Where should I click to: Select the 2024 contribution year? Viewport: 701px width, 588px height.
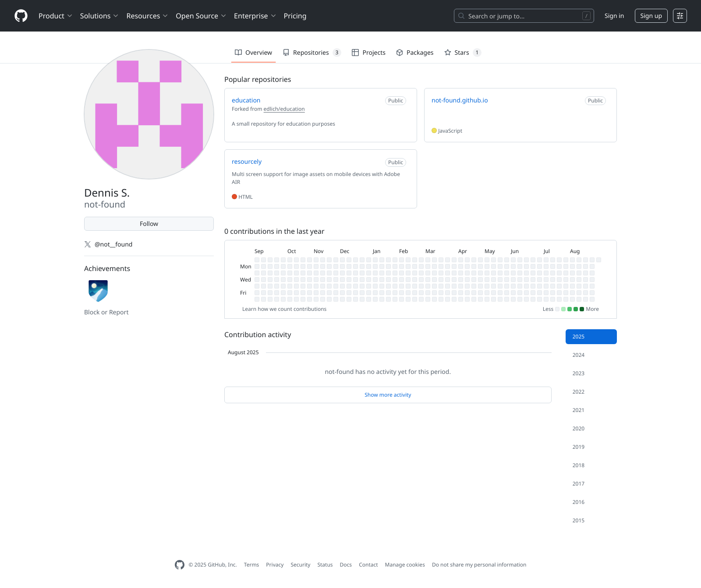(x=578, y=355)
